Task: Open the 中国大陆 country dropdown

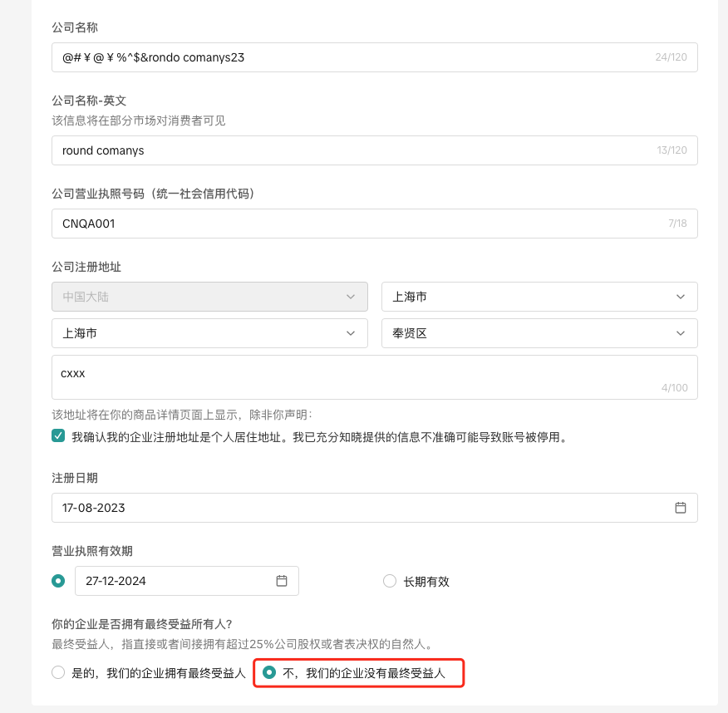Action: click(209, 297)
